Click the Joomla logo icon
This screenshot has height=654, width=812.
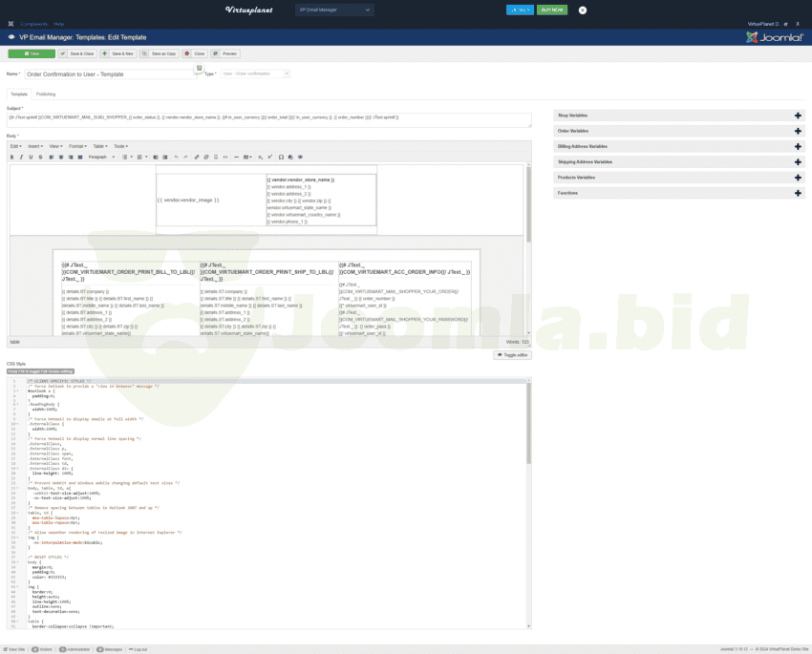pos(775,37)
